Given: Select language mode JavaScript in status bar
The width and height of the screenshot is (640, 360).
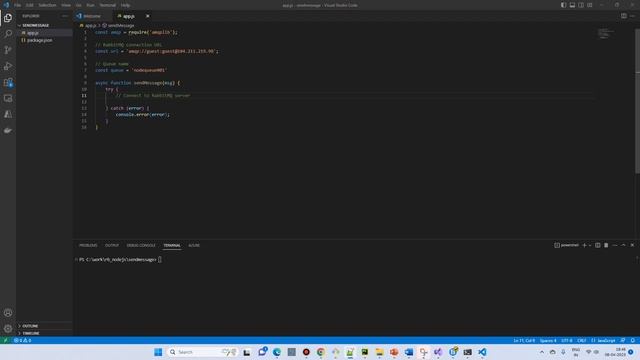Looking at the screenshot, I should (603, 340).
